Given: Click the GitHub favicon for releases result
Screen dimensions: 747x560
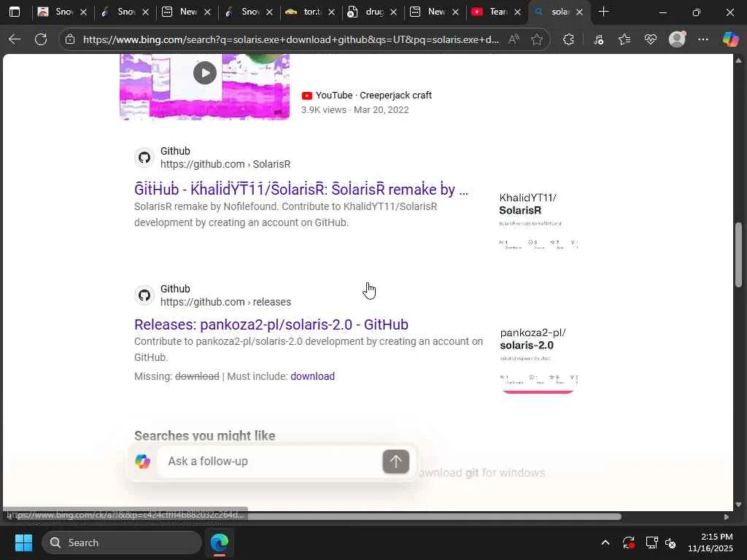Looking at the screenshot, I should tap(144, 295).
